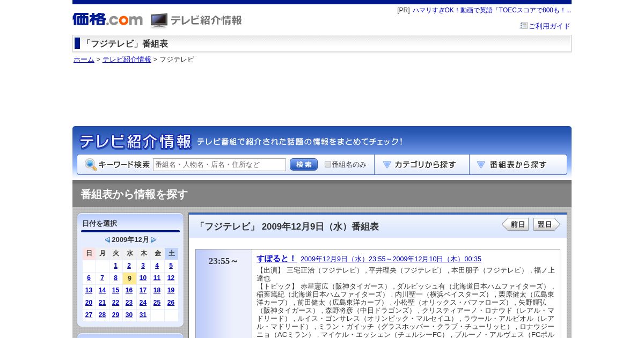Select December 7 in calendar
Screen dimensions: 644x338
(102, 278)
